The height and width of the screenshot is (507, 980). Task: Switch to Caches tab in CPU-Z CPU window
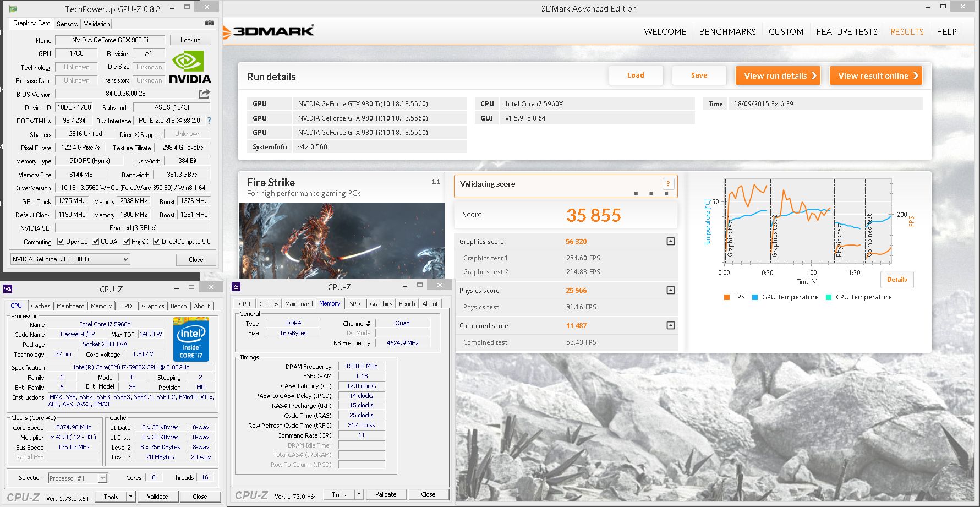(41, 306)
